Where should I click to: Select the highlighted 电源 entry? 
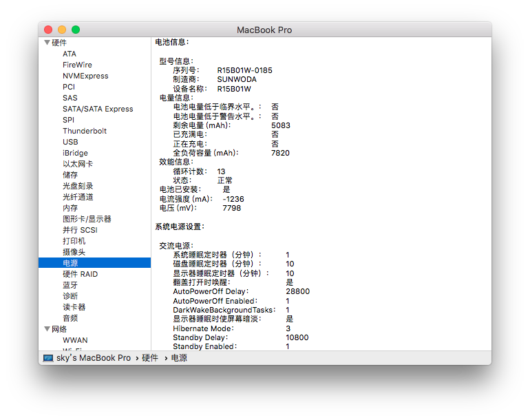click(95, 263)
